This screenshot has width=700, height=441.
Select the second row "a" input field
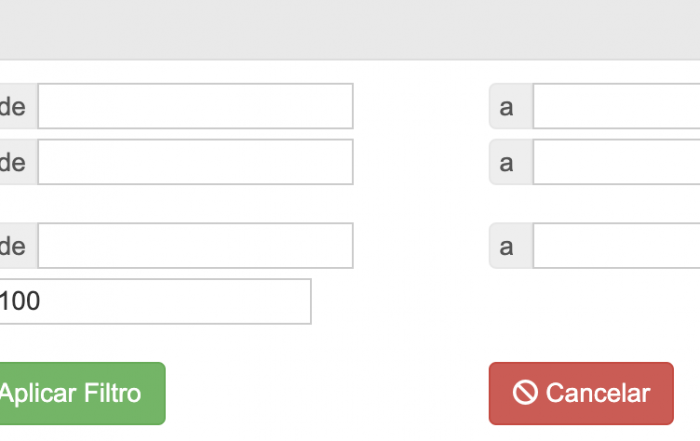[617, 162]
